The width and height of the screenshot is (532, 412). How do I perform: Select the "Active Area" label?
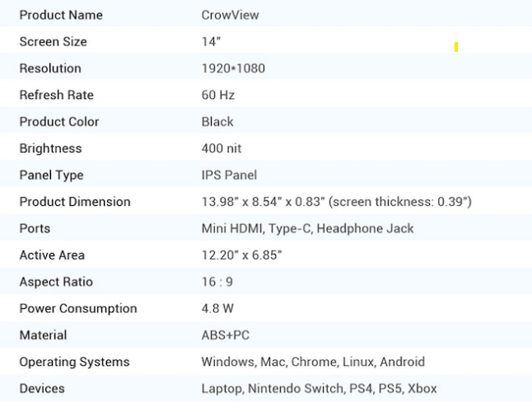point(52,255)
